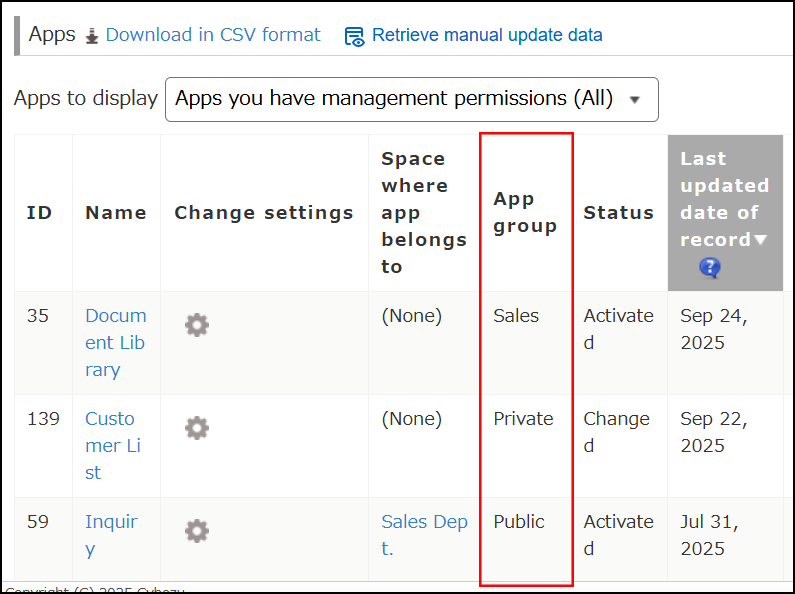Screen dimensions: 795x594
Task: Click the download arrow icon beside CSV link
Action: click(x=92, y=36)
